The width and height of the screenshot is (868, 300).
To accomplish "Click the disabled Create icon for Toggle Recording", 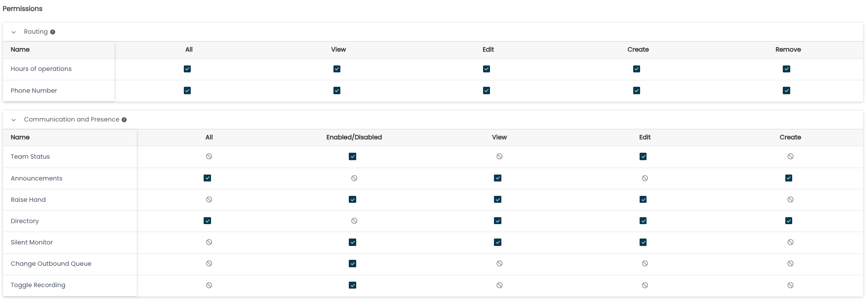I will [790, 285].
